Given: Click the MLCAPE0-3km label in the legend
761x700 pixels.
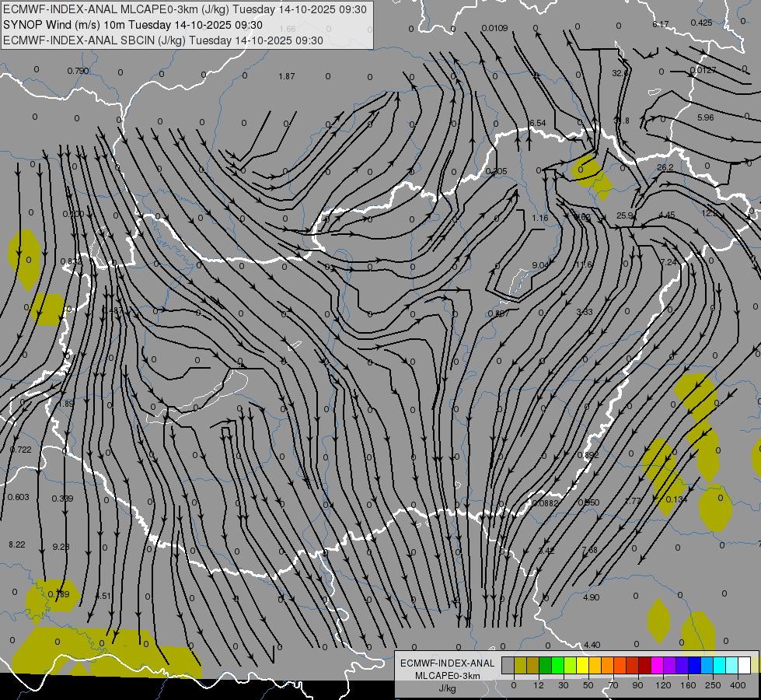Looking at the screenshot, I should point(447,676).
